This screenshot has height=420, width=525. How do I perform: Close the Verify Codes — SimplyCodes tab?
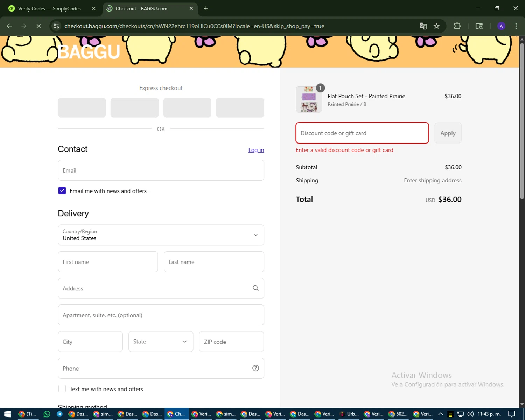93,8
